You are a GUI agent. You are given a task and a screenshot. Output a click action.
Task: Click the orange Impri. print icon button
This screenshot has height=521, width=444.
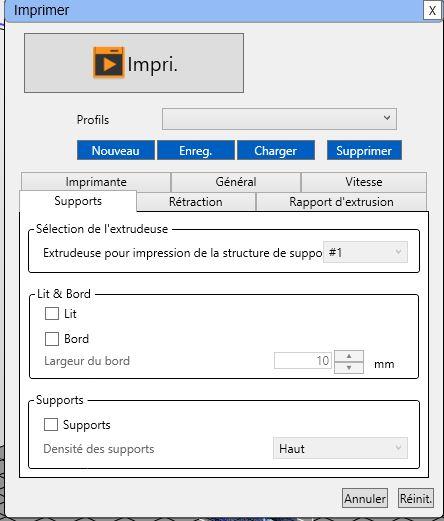click(134, 63)
